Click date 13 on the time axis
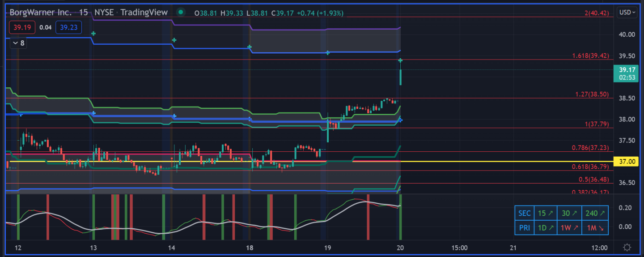The image size is (644, 257). (x=93, y=248)
